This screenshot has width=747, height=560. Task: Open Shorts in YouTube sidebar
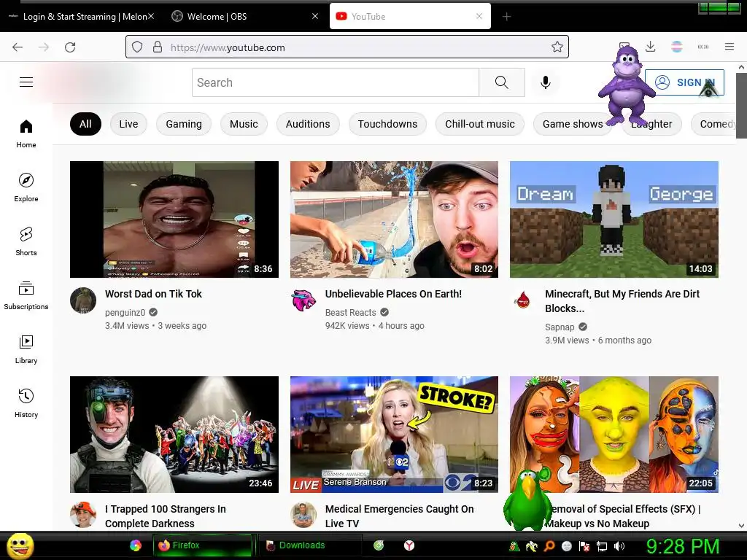pos(26,241)
